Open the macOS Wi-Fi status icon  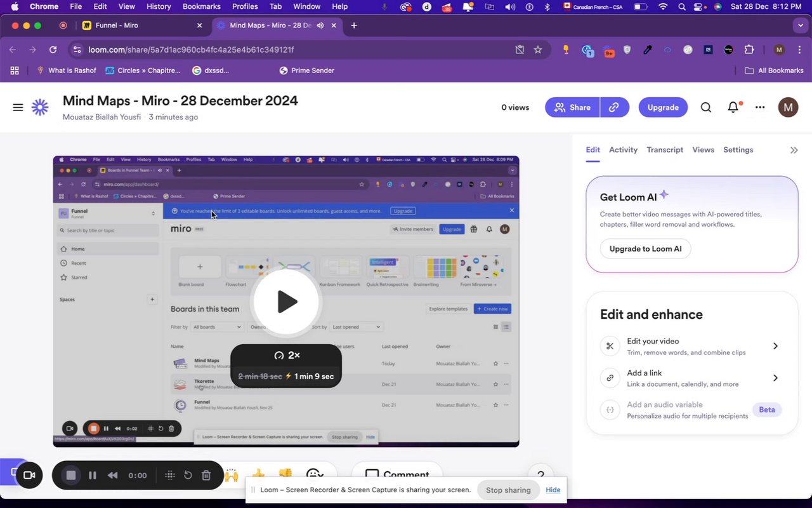(663, 6)
